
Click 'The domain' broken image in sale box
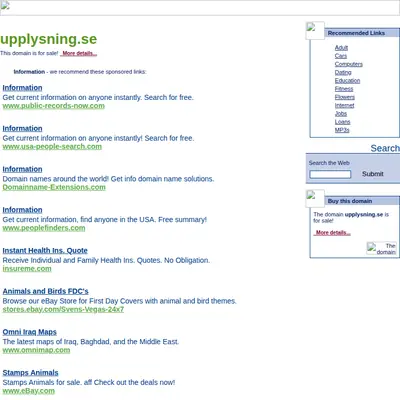pyautogui.click(x=382, y=249)
